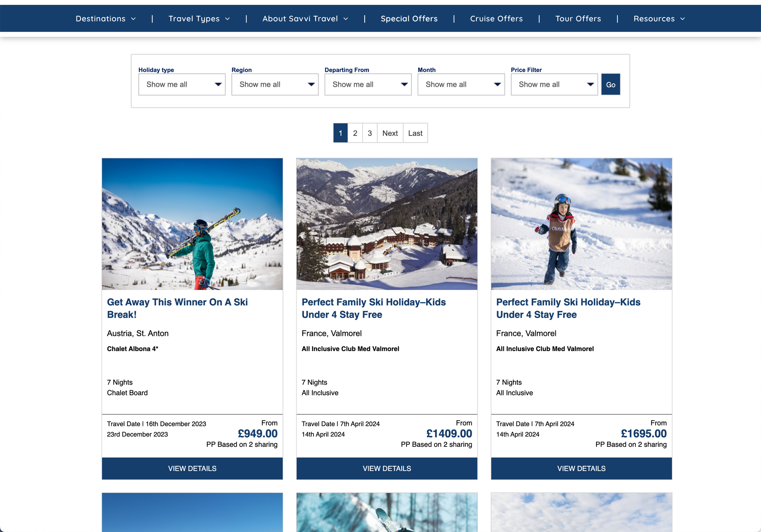Go to Cruise Offers page
The image size is (761, 532).
pyautogui.click(x=496, y=19)
